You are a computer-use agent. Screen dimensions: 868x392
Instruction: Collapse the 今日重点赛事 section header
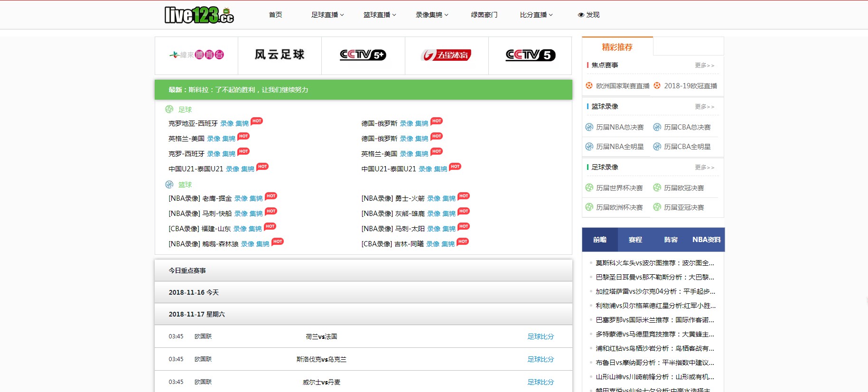[x=364, y=271]
